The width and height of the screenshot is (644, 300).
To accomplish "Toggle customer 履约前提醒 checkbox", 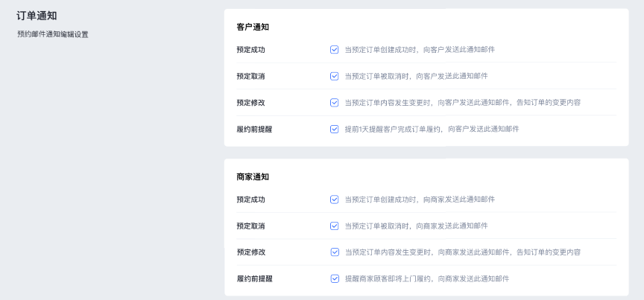I will 334,129.
